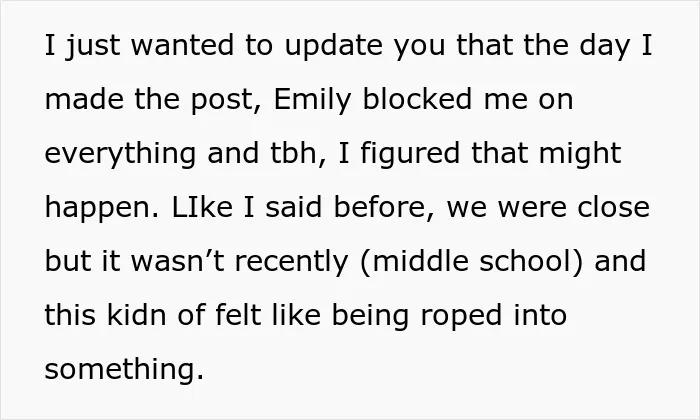The height and width of the screenshot is (420, 700).
Task: Click the word 'update' in first line
Action: coord(333,47)
